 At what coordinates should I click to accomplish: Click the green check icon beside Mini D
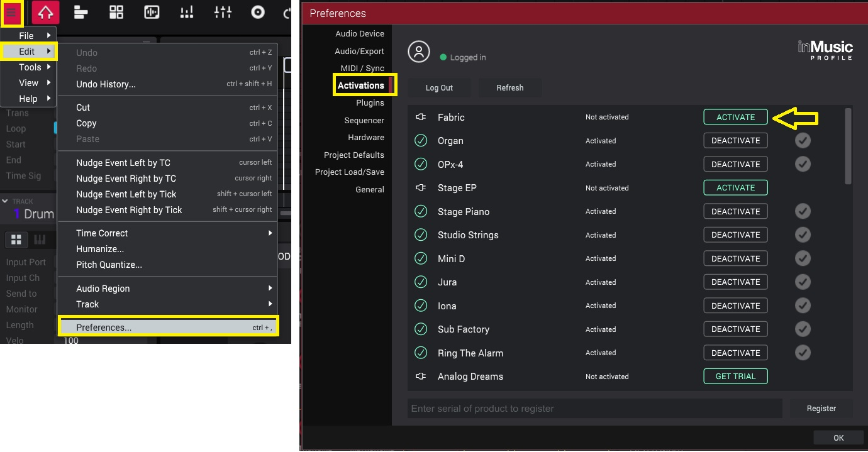[x=421, y=258]
